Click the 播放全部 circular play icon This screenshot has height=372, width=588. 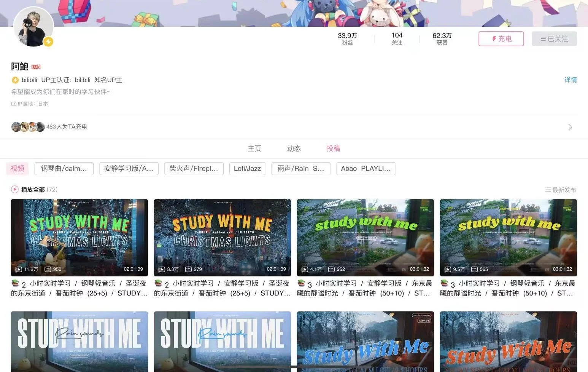coord(14,189)
